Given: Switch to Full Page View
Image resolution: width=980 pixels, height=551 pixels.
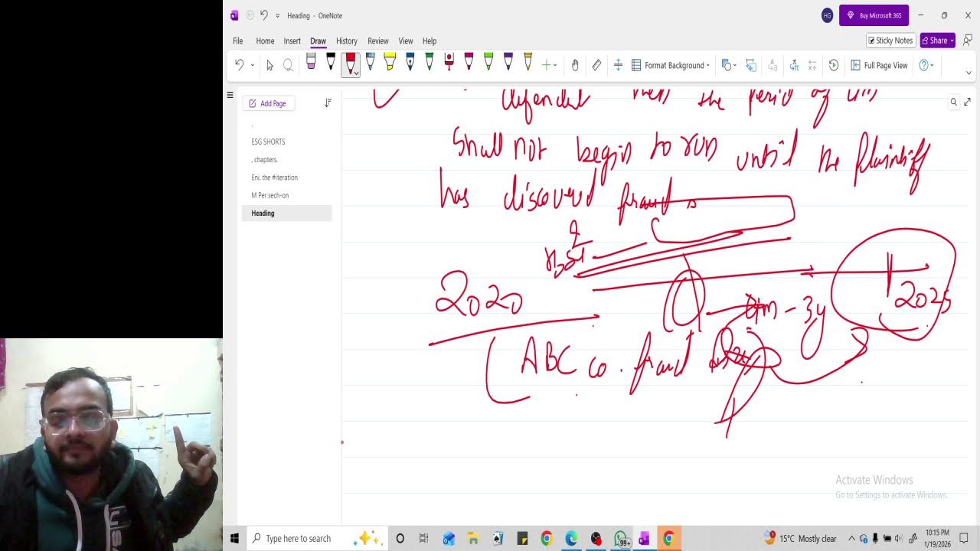Looking at the screenshot, I should (x=879, y=65).
